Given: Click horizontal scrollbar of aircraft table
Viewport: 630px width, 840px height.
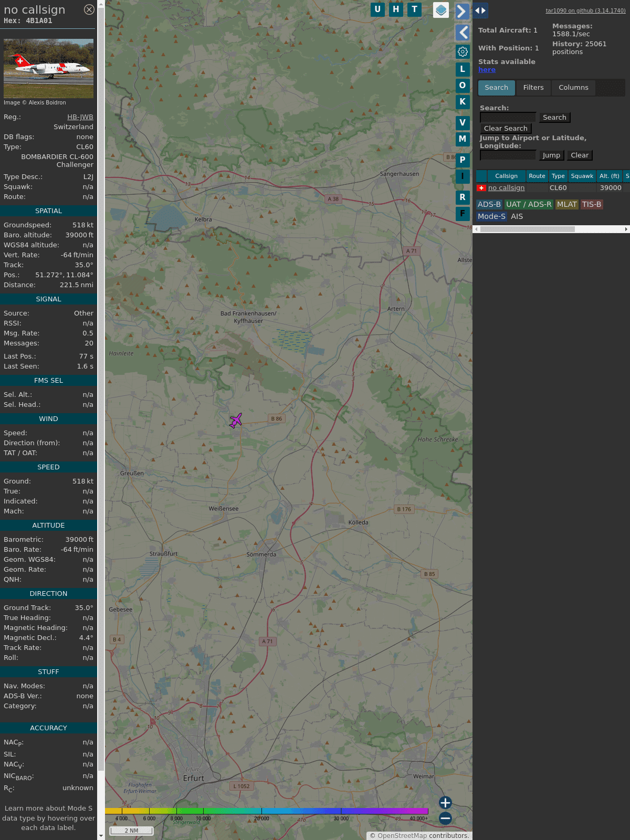Looking at the screenshot, I should (x=527, y=229).
